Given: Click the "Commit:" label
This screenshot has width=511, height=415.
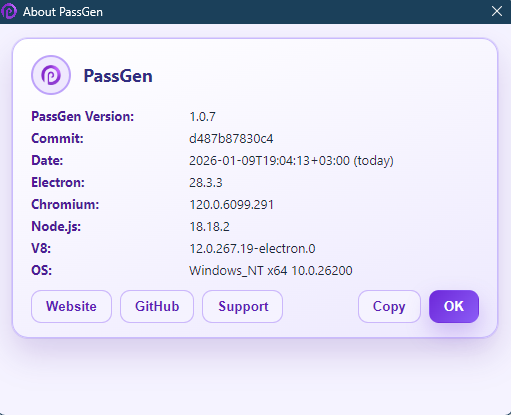Looking at the screenshot, I should click(x=57, y=139).
